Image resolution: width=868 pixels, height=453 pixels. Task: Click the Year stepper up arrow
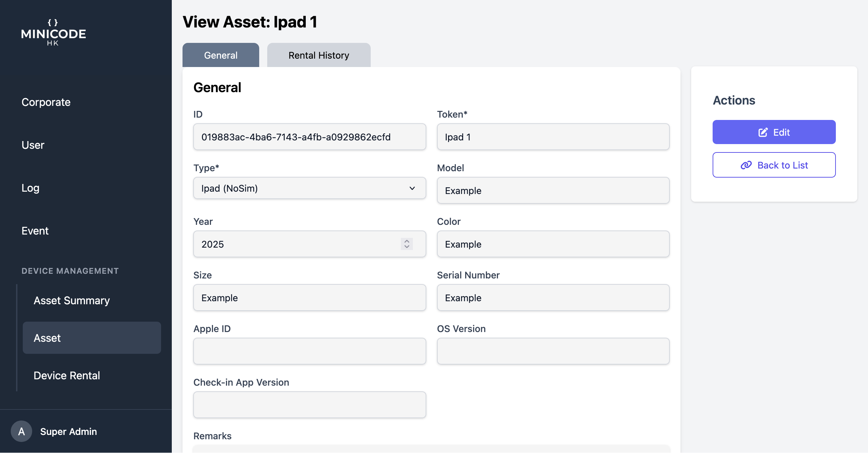[x=407, y=242]
